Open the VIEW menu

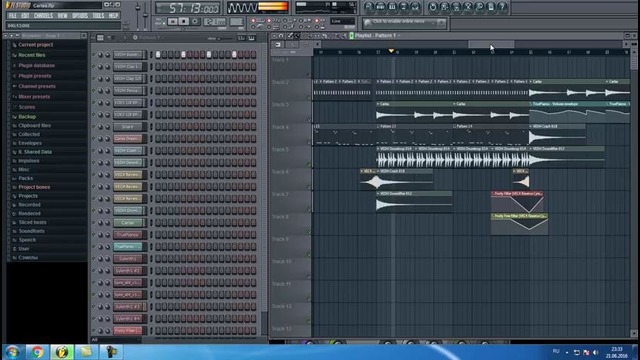(62, 16)
